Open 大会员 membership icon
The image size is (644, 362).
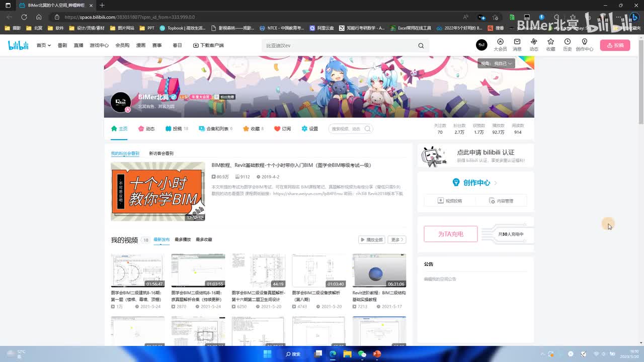point(500,45)
